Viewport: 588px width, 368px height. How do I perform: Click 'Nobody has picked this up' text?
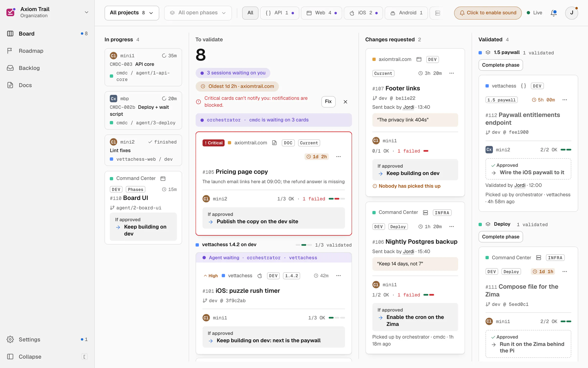coord(409,186)
